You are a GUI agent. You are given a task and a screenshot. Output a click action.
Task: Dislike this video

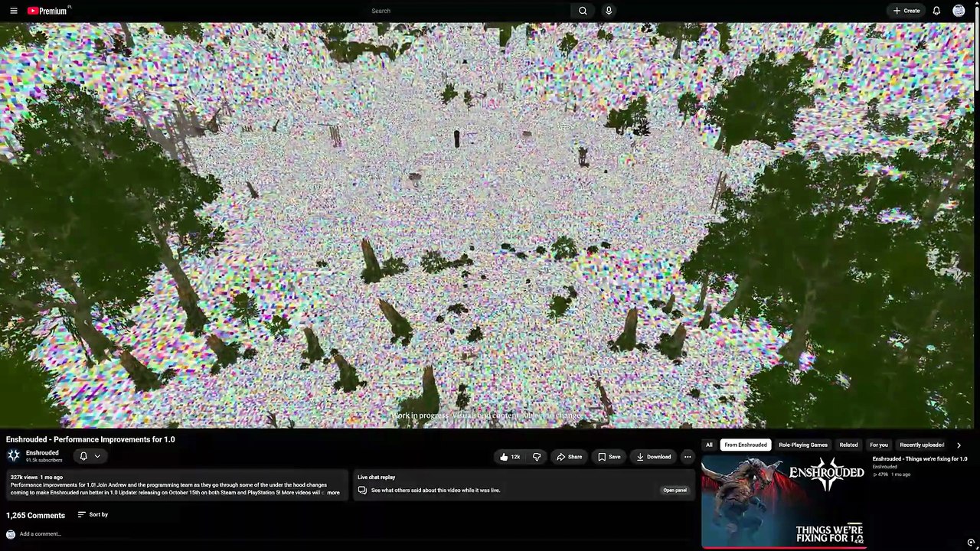click(x=537, y=457)
